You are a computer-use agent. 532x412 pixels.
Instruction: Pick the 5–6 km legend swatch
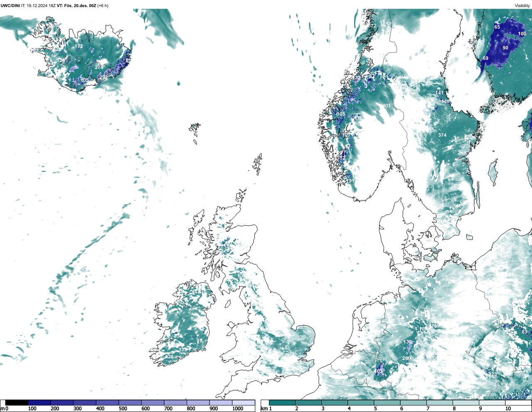pos(387,402)
